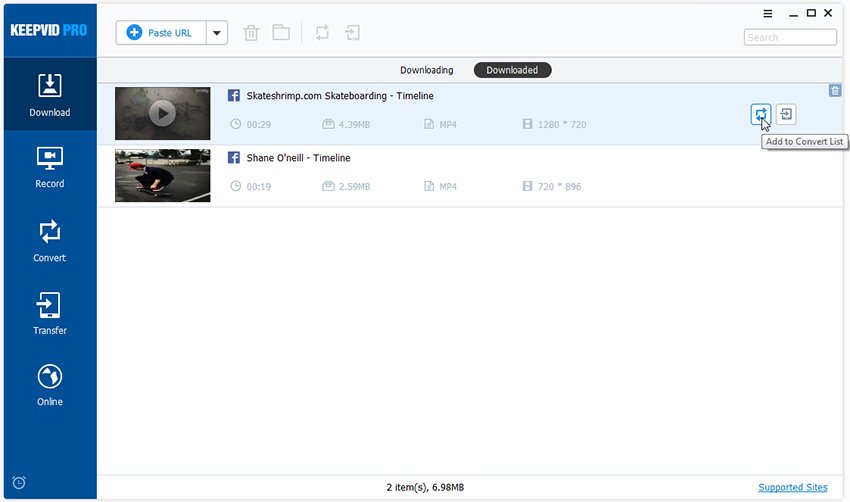Delete the Skateshrimp video with row trash icon
The image size is (850, 502).
click(x=835, y=91)
